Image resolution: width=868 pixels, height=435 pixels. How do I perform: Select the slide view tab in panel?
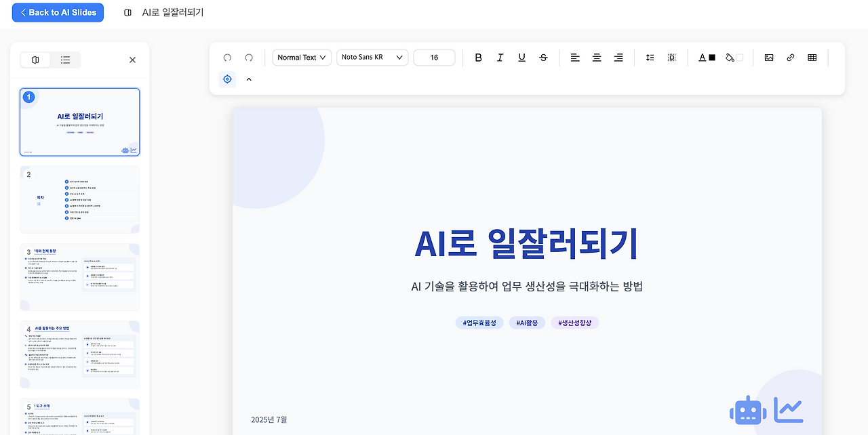pyautogui.click(x=35, y=60)
